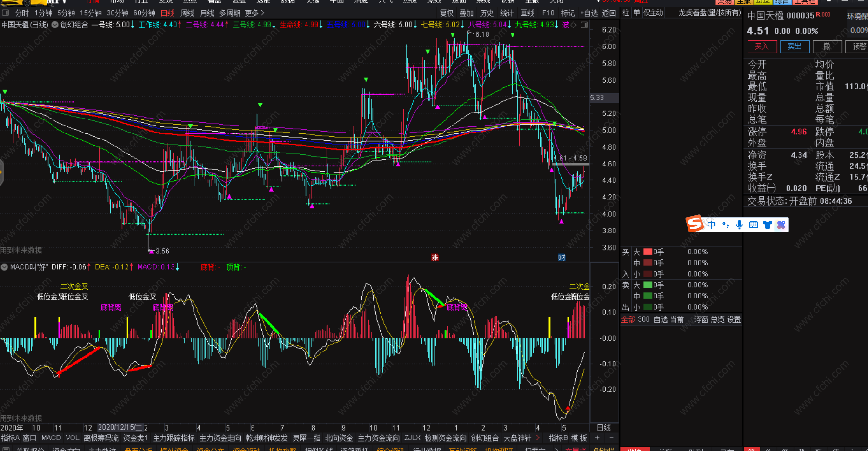Screen dimensions: 868x451
Task: Switch to 15分钟 chart period
Action: coord(91,13)
